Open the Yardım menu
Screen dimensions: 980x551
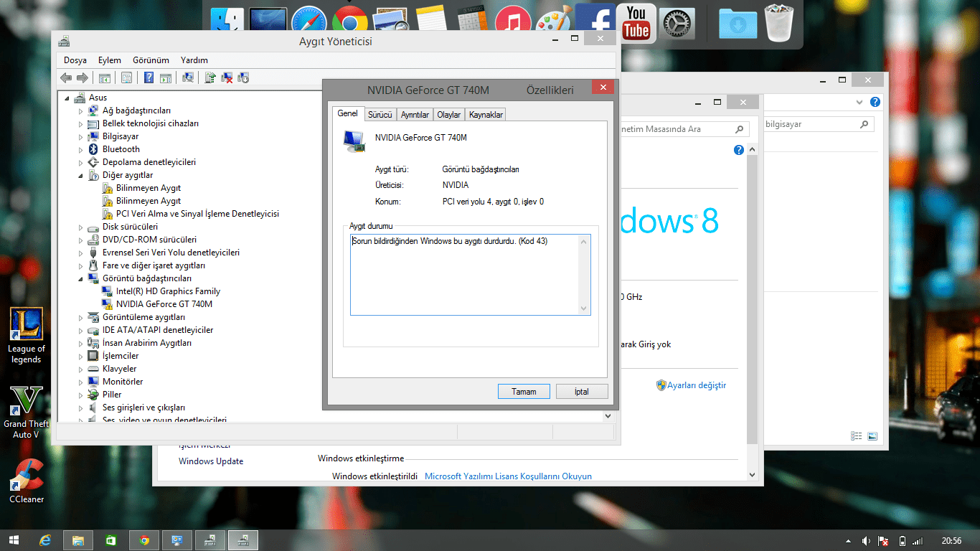pyautogui.click(x=194, y=60)
